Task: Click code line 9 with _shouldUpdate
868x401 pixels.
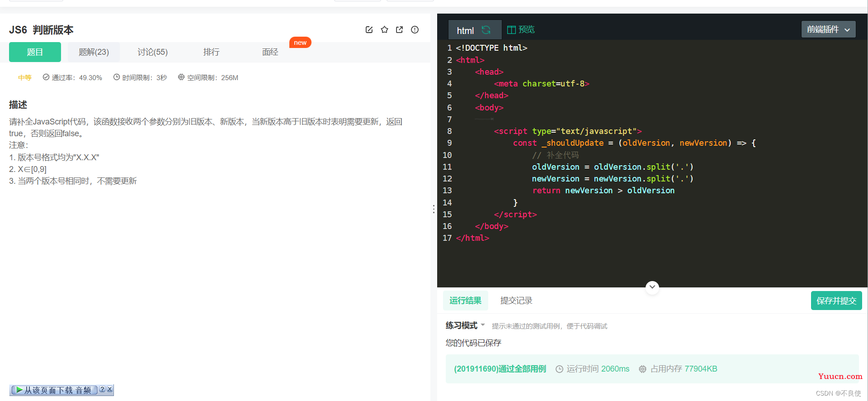Action: (634, 143)
